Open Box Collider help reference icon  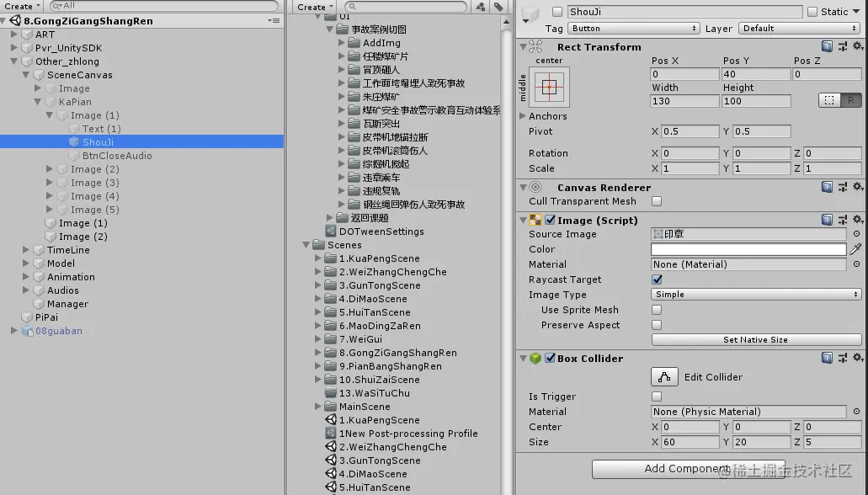coord(827,359)
